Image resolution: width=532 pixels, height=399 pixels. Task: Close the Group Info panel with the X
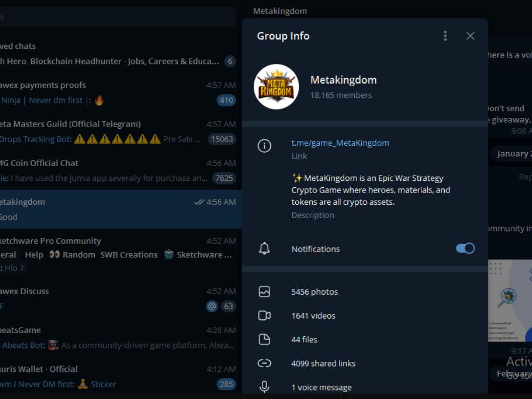470,36
